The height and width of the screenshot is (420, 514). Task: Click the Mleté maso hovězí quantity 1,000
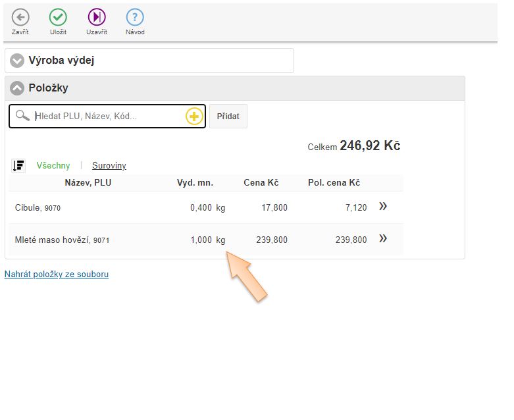[201, 240]
